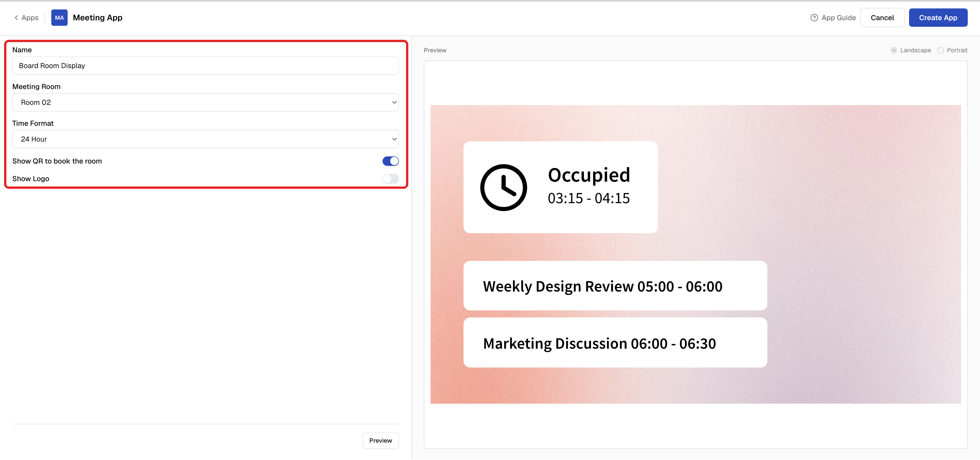This screenshot has width=980, height=460.
Task: Click the clock icon in Occupied card
Action: pos(503,188)
